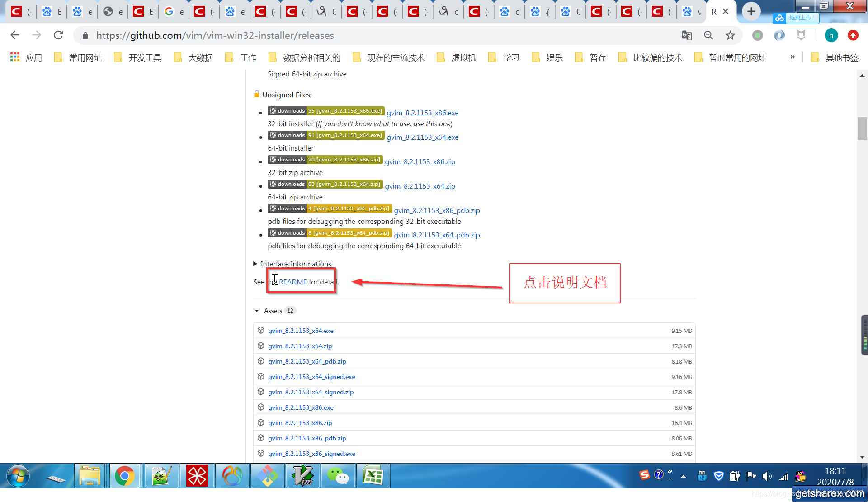Click the zoom magnifier icon in the address bar
Viewport: 868px width, 502px height.
coord(708,35)
